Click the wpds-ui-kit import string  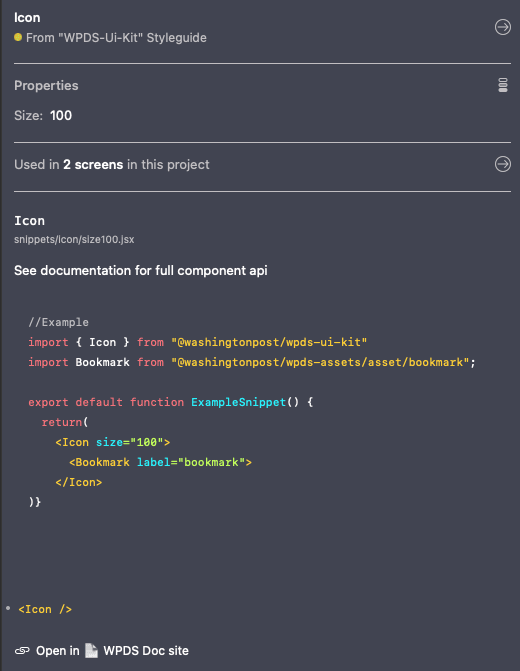269,342
